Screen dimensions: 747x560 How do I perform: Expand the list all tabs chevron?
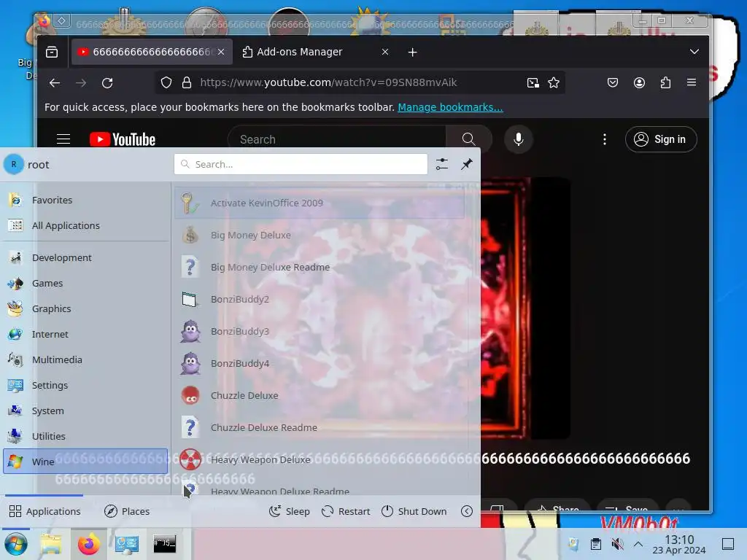tap(694, 52)
